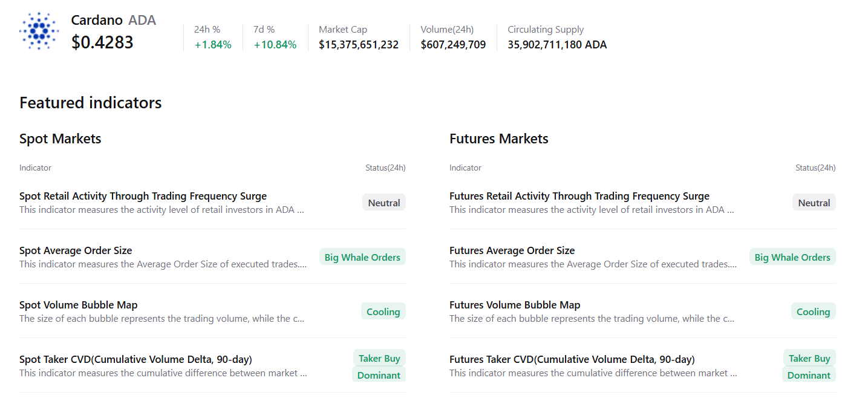Click the Taker Buy Dominant badge for Spot Taker CVD
Image resolution: width=868 pixels, height=398 pixels.
[379, 366]
